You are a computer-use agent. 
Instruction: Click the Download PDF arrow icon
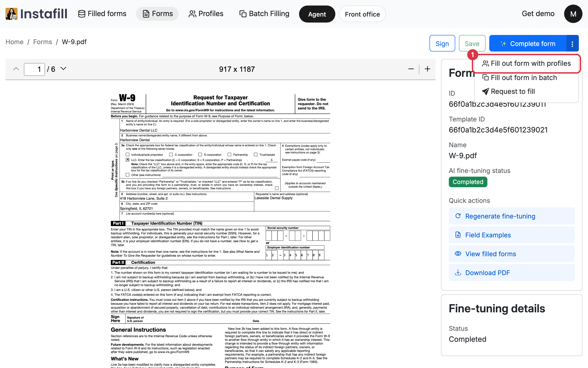pyautogui.click(x=458, y=272)
